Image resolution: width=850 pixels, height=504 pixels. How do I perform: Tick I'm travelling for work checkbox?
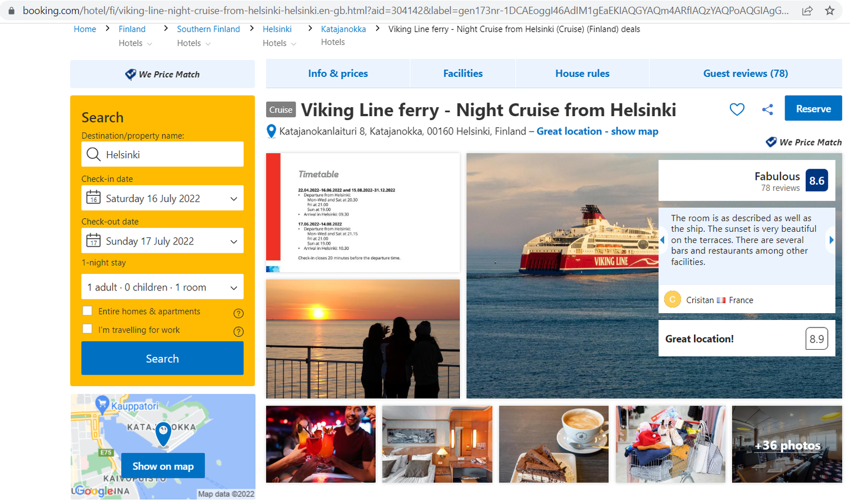pos(87,329)
